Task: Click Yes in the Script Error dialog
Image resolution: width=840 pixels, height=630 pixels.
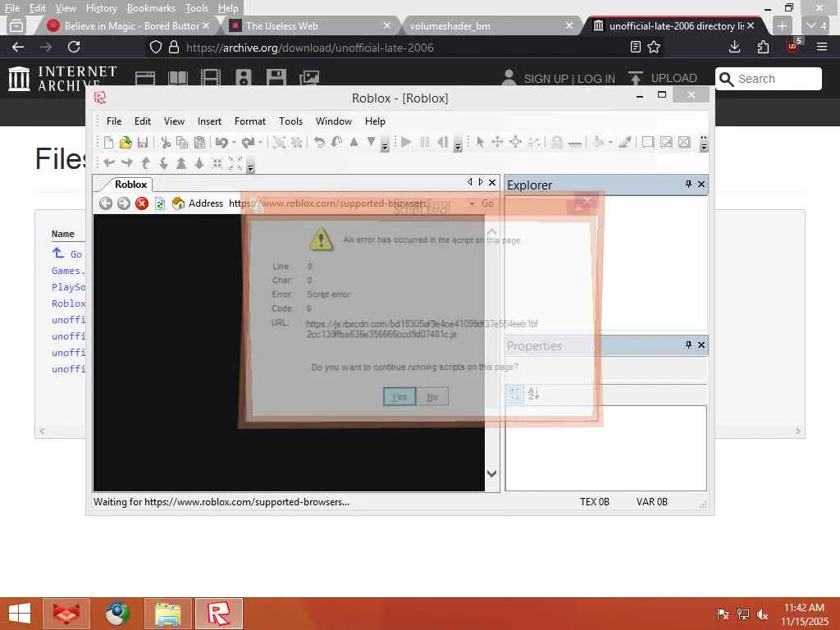Action: 399,397
